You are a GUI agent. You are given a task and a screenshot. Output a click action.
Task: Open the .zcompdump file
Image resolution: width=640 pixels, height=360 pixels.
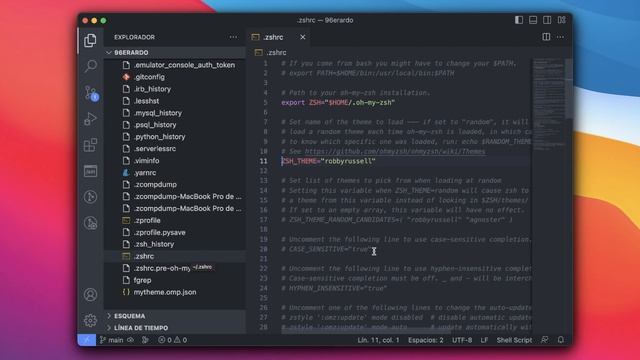pos(175,184)
